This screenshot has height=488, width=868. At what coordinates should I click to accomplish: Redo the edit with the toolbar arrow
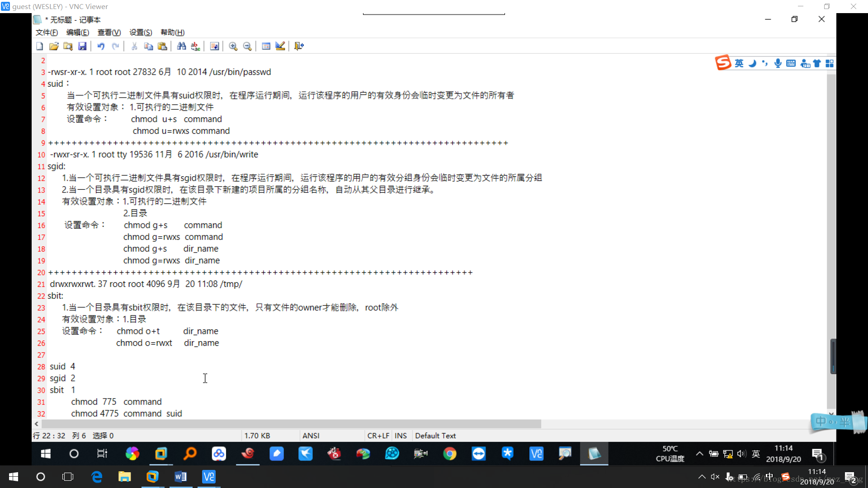click(115, 46)
